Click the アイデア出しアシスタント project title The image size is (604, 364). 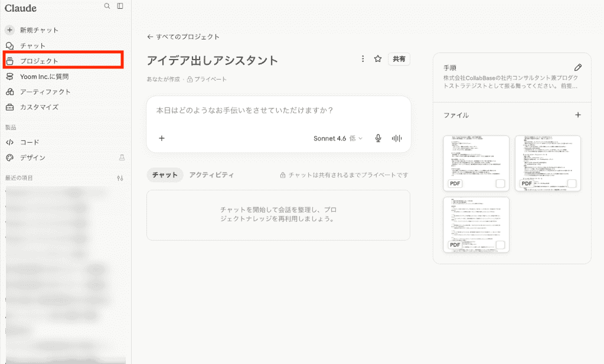(x=212, y=60)
